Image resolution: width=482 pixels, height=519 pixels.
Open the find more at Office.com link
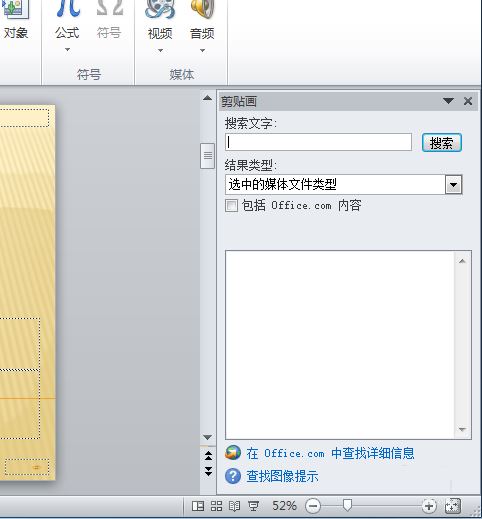330,453
